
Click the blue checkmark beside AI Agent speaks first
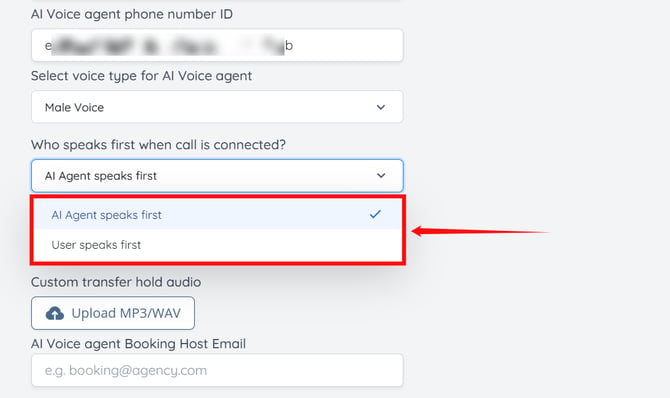pos(375,214)
